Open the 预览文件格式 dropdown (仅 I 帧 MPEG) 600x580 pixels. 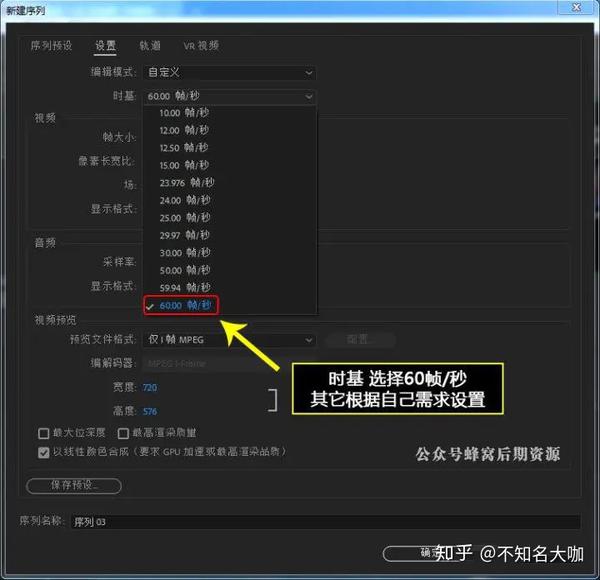tap(230, 340)
